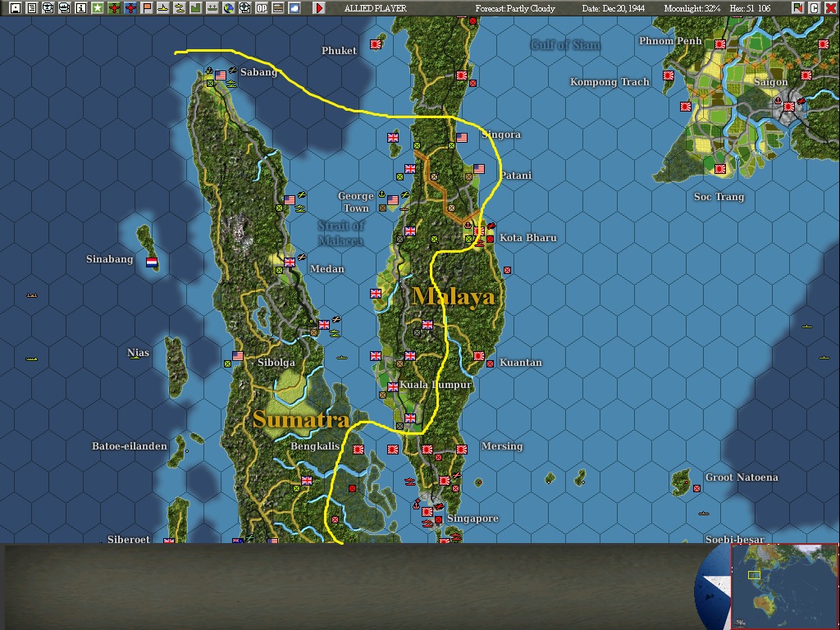Click the 'Nias' island label
This screenshot has width=840, height=630.
(138, 353)
